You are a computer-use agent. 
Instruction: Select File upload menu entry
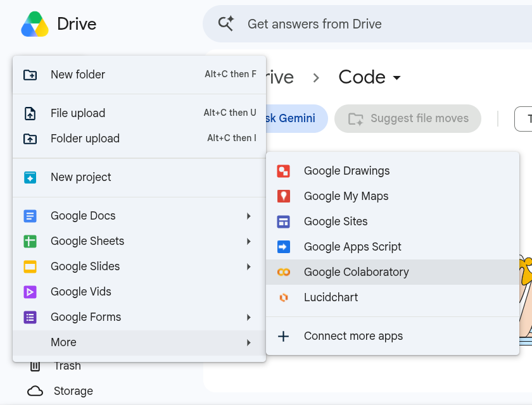coord(139,113)
